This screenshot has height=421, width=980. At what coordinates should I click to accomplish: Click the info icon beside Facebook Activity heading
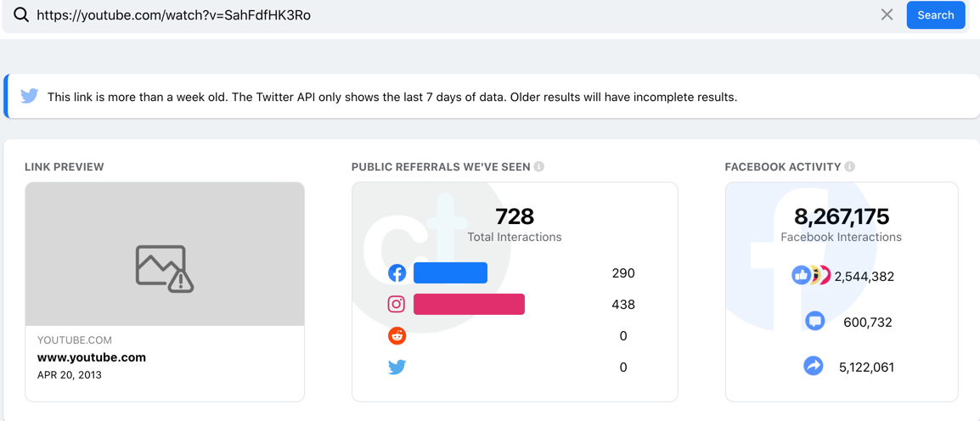click(x=850, y=167)
